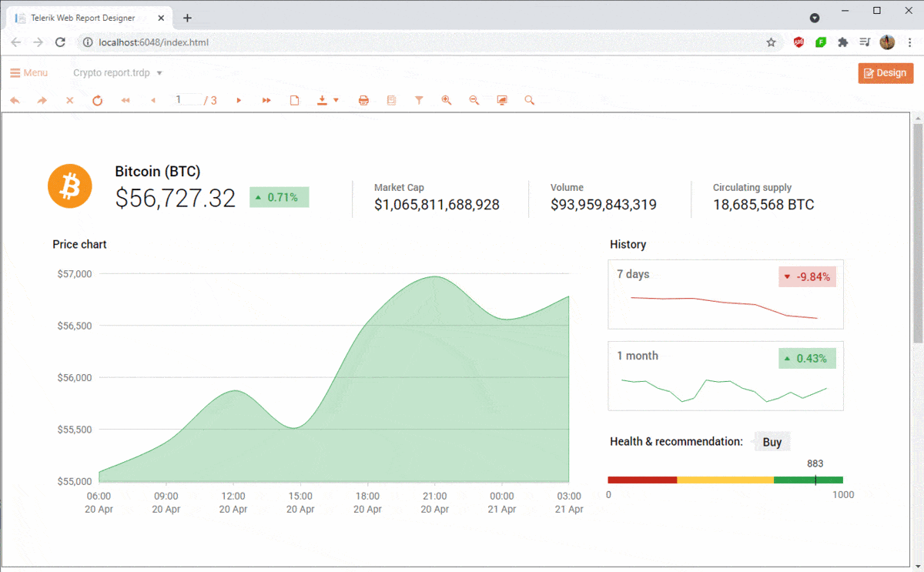The image size is (924, 572).
Task: Open the Chrome three-dot menu
Action: tap(909, 42)
